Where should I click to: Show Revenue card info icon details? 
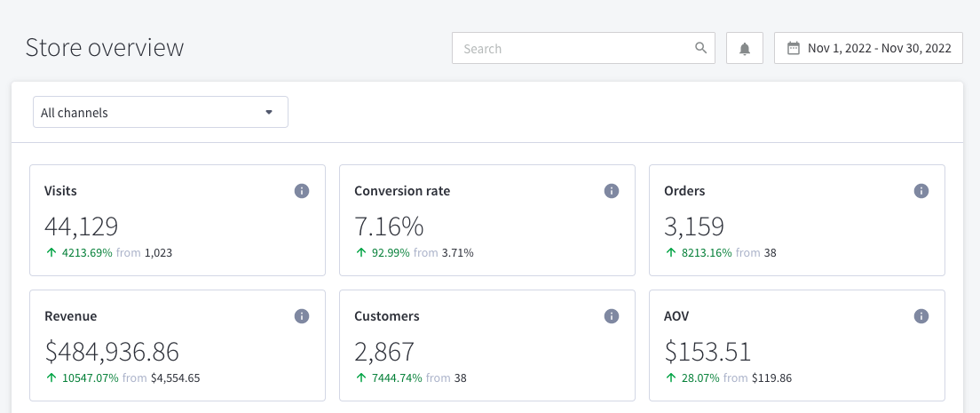pyautogui.click(x=301, y=316)
